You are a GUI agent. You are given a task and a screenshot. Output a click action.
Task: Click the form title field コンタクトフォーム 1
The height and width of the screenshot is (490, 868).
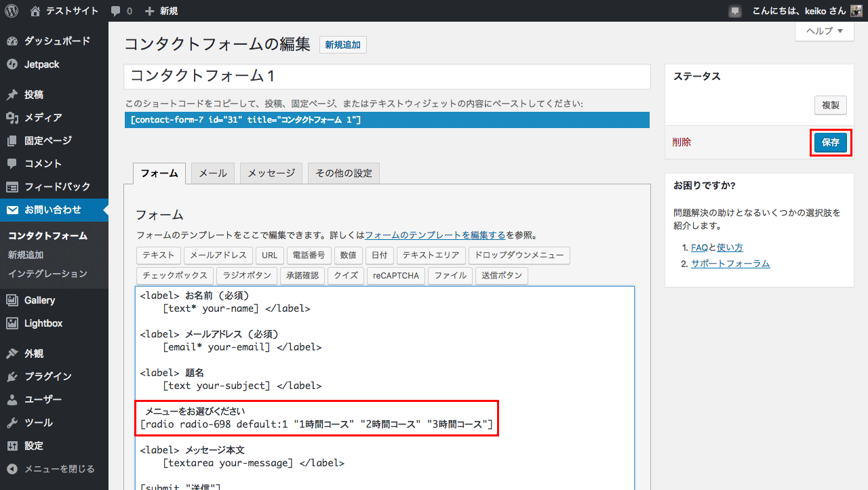(x=387, y=77)
